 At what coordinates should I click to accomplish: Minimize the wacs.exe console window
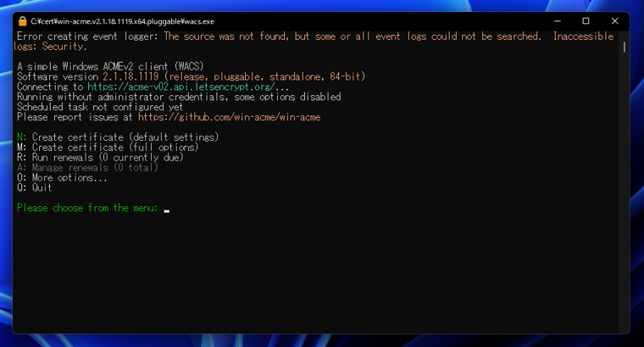click(x=557, y=20)
